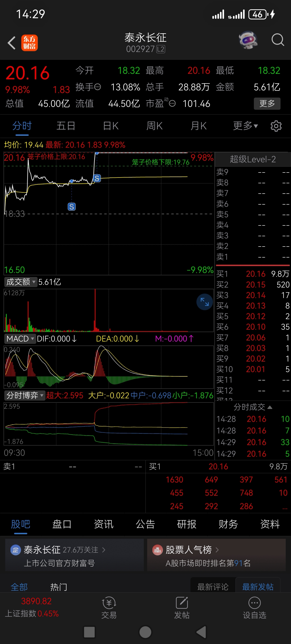Tap buy queue order 1630

coord(175,480)
